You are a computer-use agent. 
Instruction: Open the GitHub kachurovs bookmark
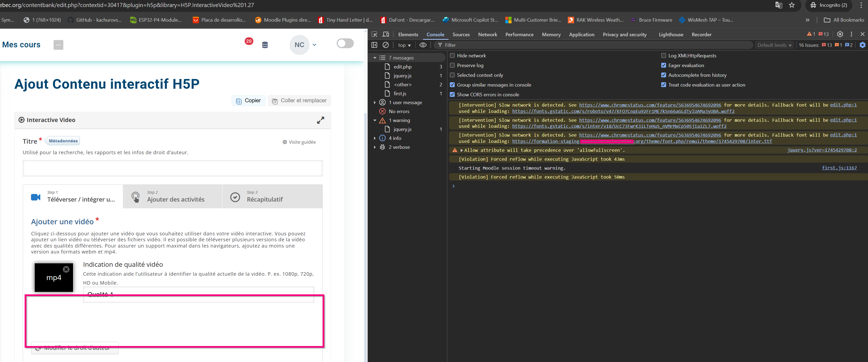(95, 20)
